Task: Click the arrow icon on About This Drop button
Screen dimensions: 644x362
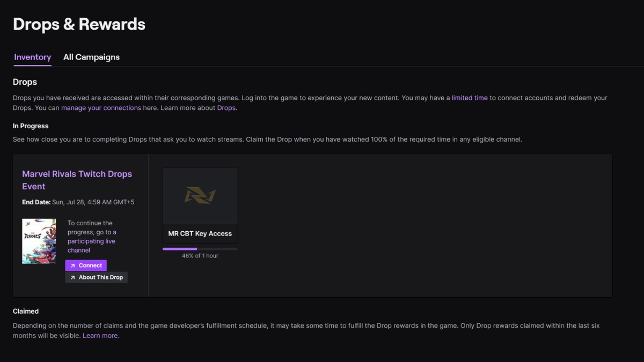Action: tap(73, 277)
